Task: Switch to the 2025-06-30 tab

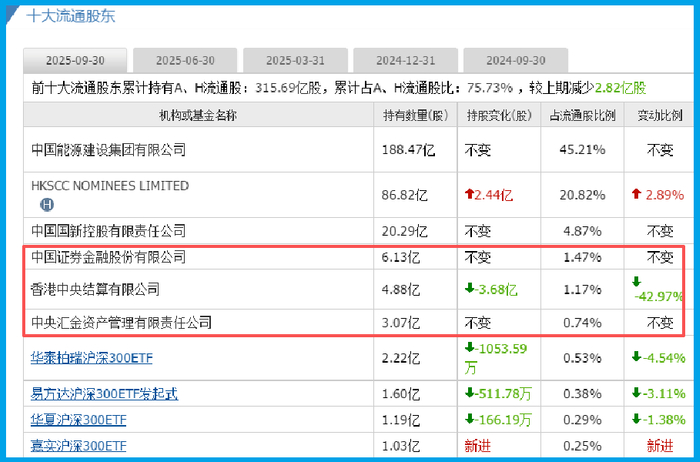Action: tap(185, 61)
